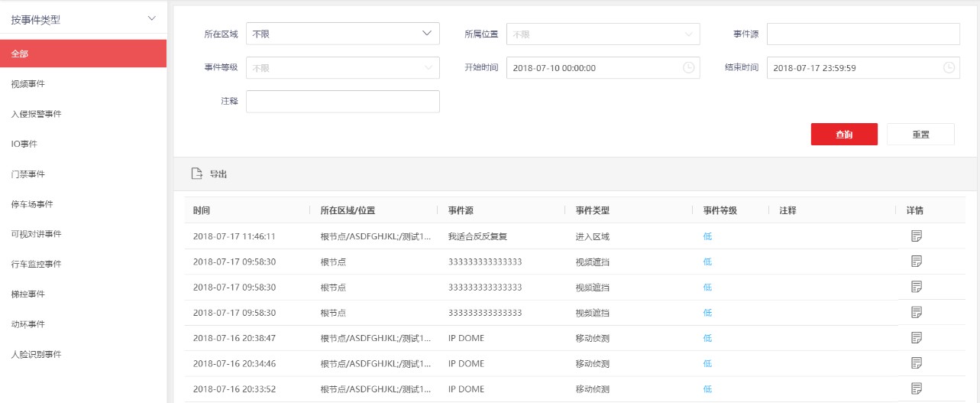
Task: Click clock icon in 结束时间 field
Action: pyautogui.click(x=949, y=68)
